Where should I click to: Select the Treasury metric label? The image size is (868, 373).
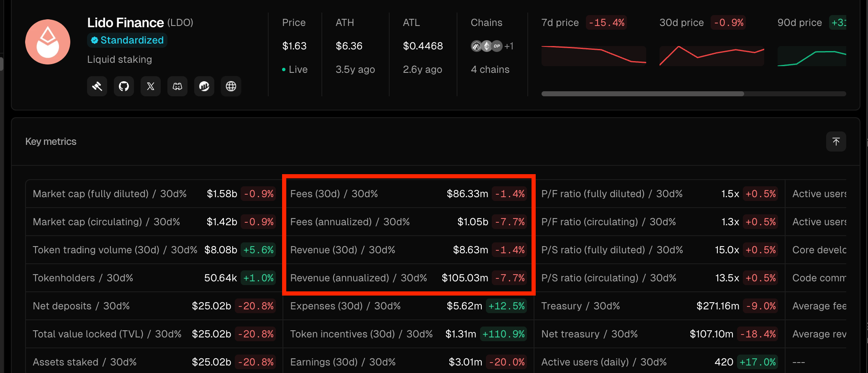580,306
